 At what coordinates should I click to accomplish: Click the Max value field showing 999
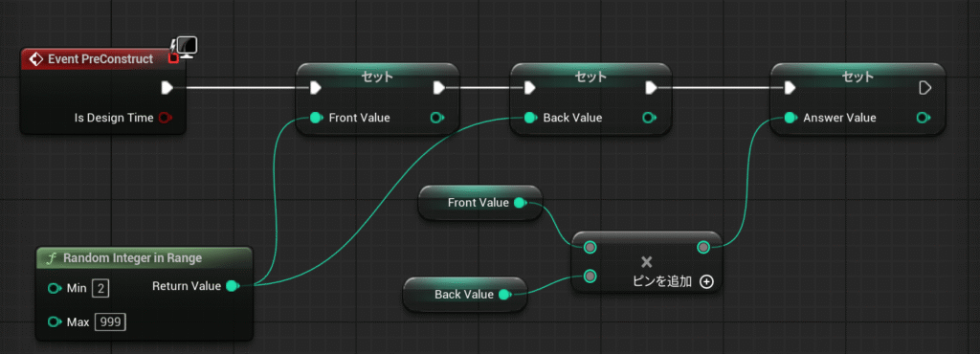[110, 322]
